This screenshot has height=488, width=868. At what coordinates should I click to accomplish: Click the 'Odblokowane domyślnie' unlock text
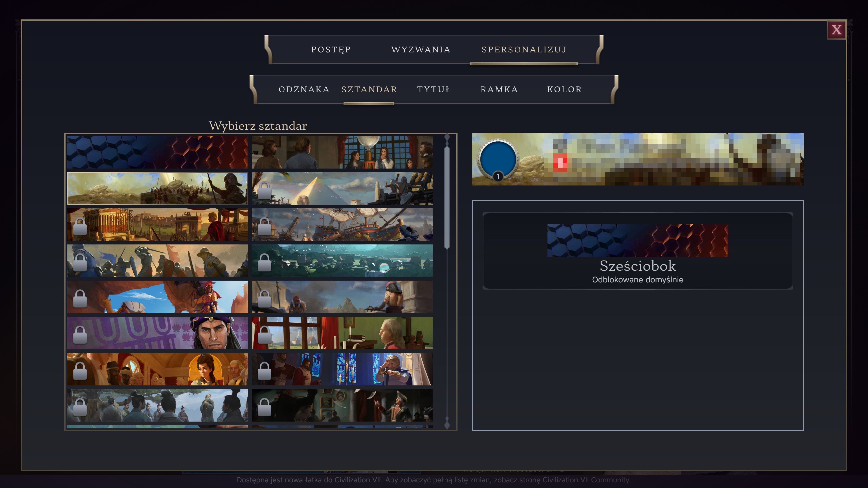pos(637,279)
